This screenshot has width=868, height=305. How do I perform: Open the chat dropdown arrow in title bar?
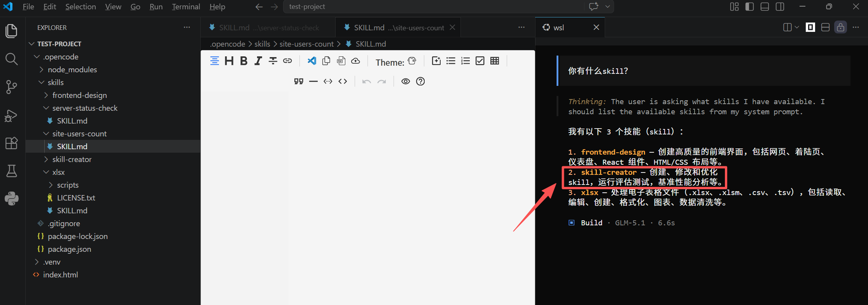607,7
